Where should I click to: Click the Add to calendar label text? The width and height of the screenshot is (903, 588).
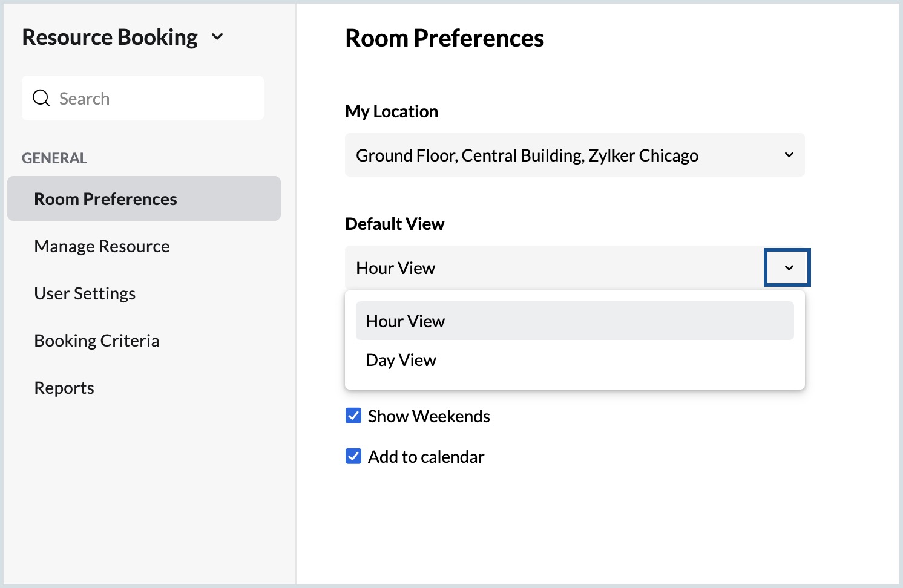click(426, 457)
